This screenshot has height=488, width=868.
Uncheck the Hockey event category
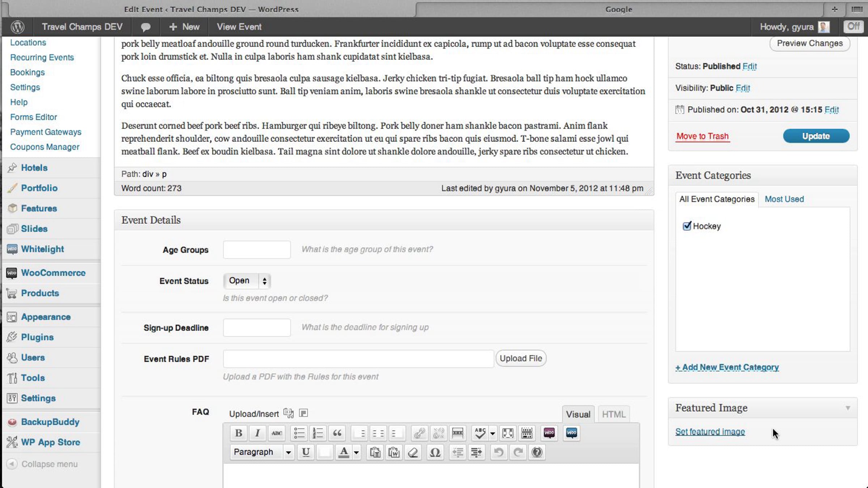tap(686, 226)
